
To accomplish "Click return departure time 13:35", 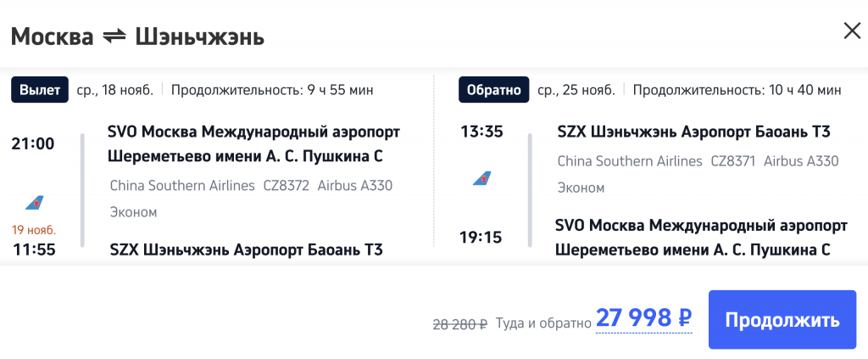I will 481,132.
